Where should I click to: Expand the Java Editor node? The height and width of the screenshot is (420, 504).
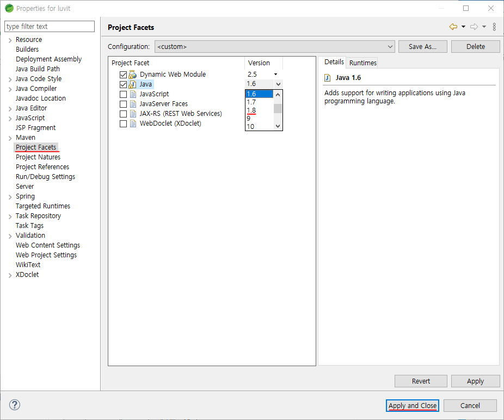10,109
